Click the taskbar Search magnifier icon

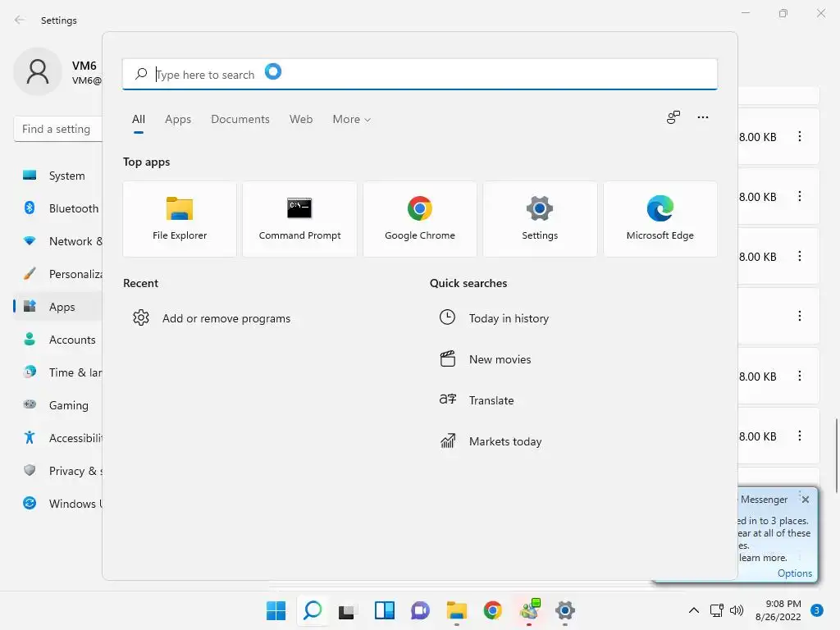313,610
